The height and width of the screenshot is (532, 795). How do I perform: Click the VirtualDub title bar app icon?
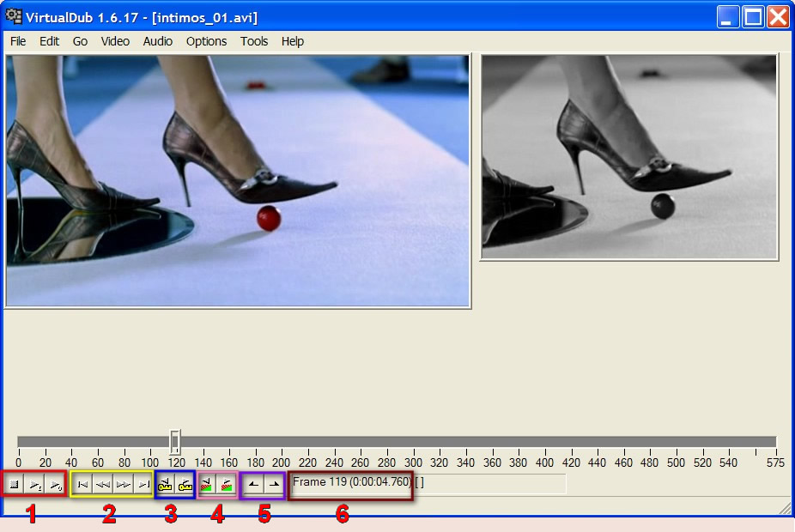point(14,16)
